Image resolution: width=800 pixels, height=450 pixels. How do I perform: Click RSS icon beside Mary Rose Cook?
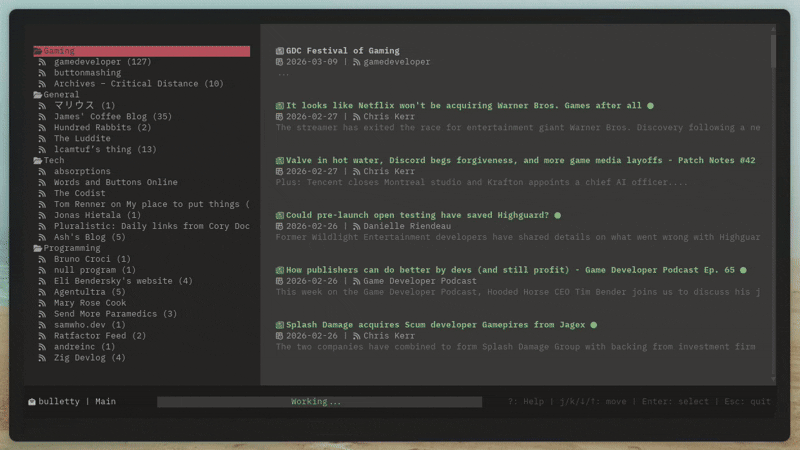(x=42, y=304)
